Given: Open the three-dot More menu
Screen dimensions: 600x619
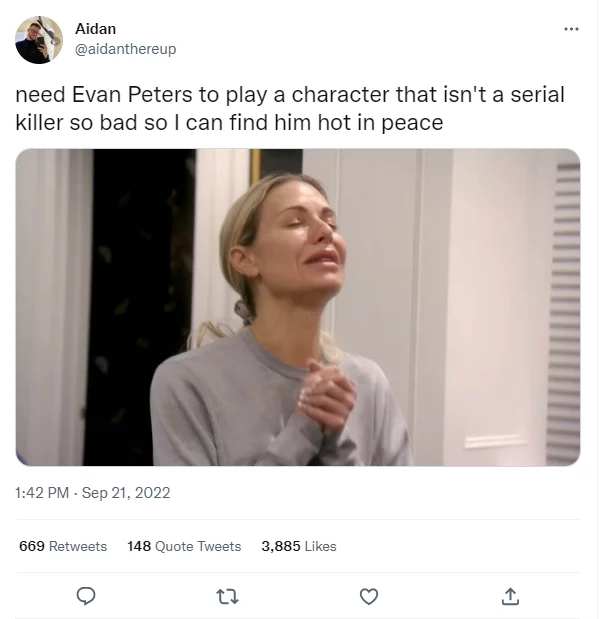Looking at the screenshot, I should tap(571, 29).
